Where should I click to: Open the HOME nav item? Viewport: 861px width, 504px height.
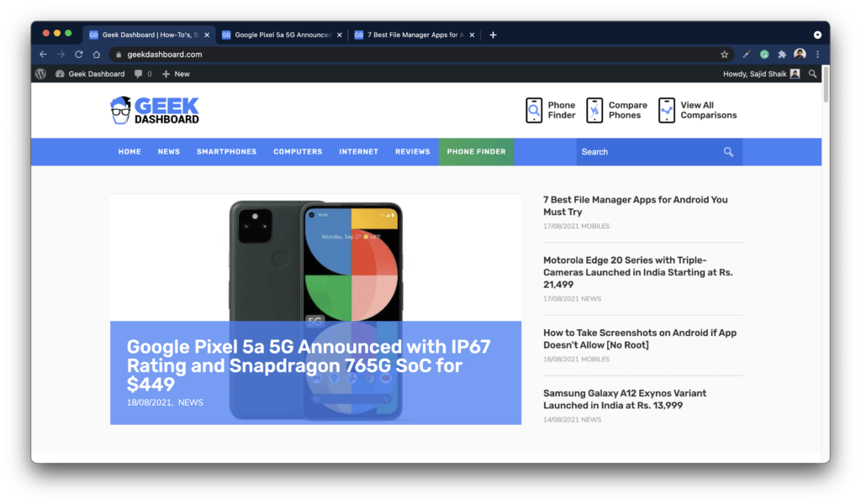tap(129, 152)
